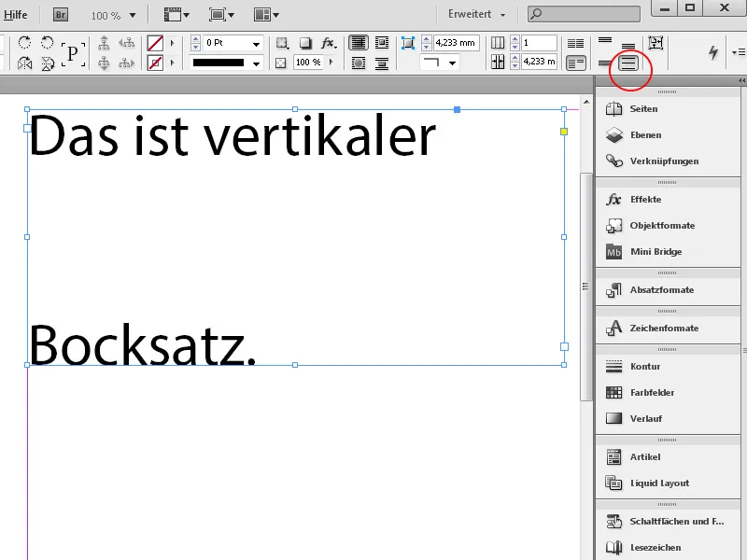The width and height of the screenshot is (747, 560).
Task: Click the checkerboard opacity icon
Action: click(281, 63)
